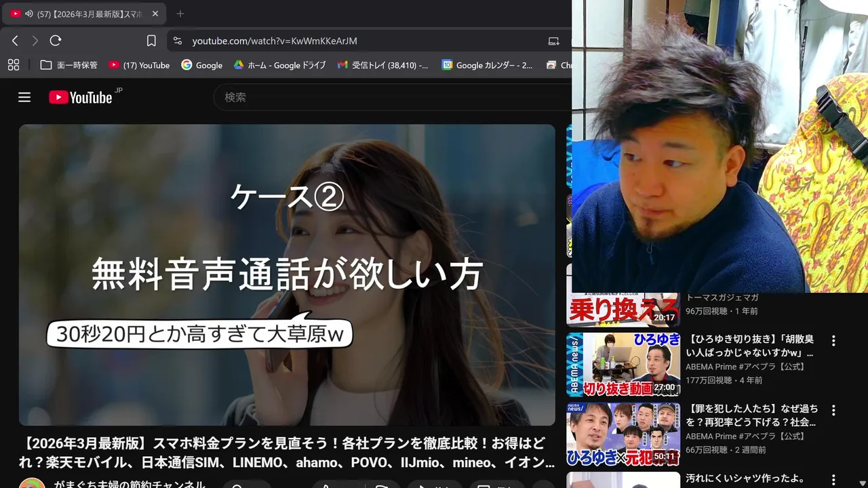868x488 pixels.
Task: Open the 面一時保管 bookmark folder
Action: 69,65
